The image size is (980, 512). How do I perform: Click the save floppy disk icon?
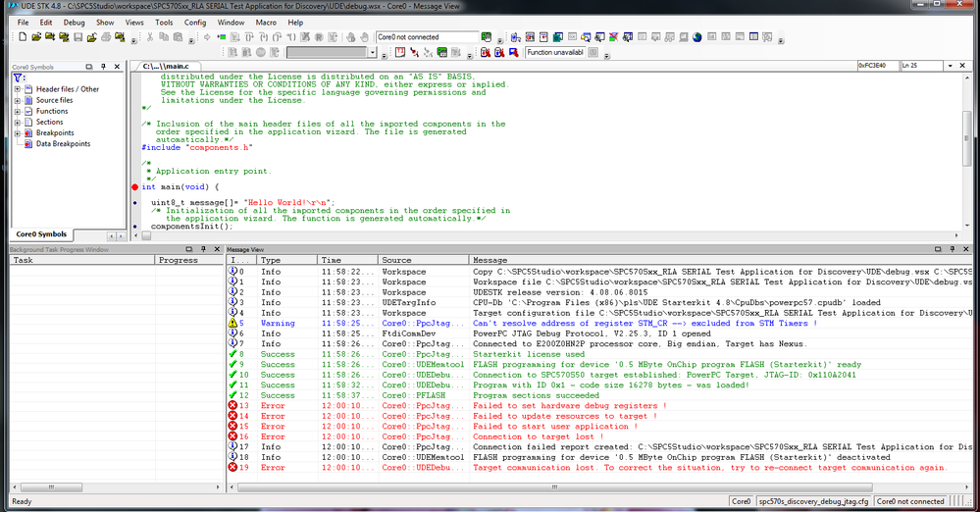tap(78, 37)
